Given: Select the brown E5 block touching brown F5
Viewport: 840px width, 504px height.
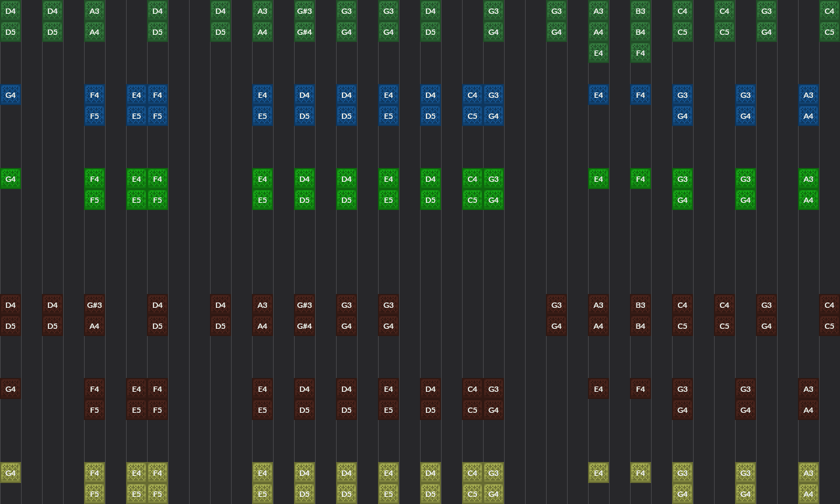Looking at the screenshot, I should pyautogui.click(x=136, y=409).
